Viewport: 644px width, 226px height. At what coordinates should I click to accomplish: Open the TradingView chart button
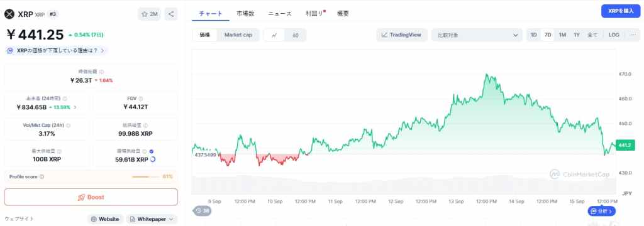402,35
